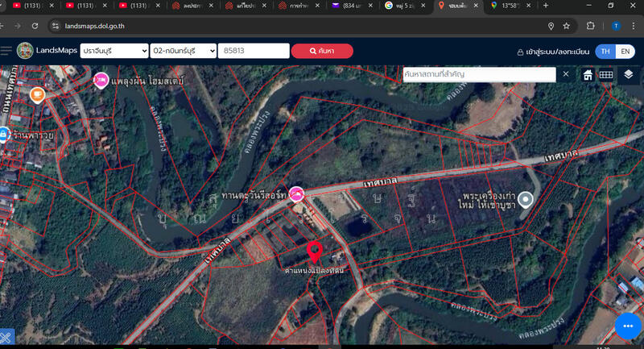Click the parcel number field 85813

click(x=254, y=51)
